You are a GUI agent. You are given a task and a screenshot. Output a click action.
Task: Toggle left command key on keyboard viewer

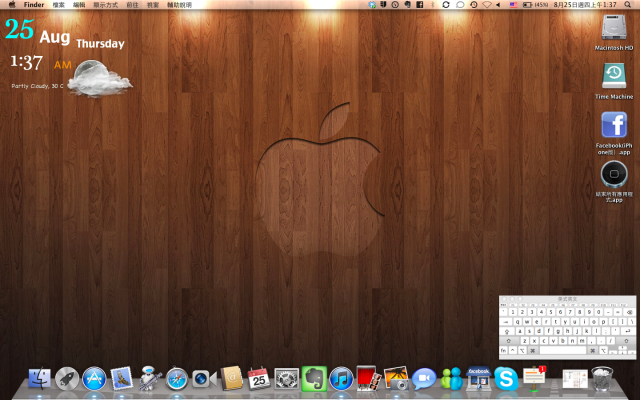[533, 350]
